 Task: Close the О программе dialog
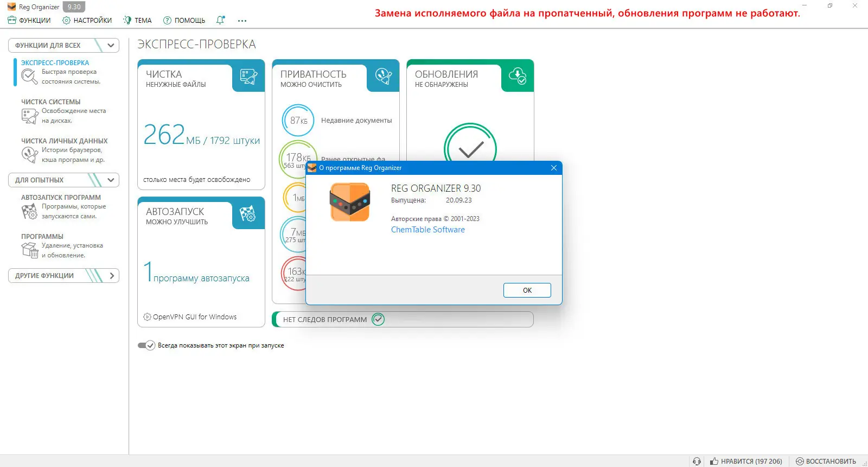pyautogui.click(x=553, y=168)
